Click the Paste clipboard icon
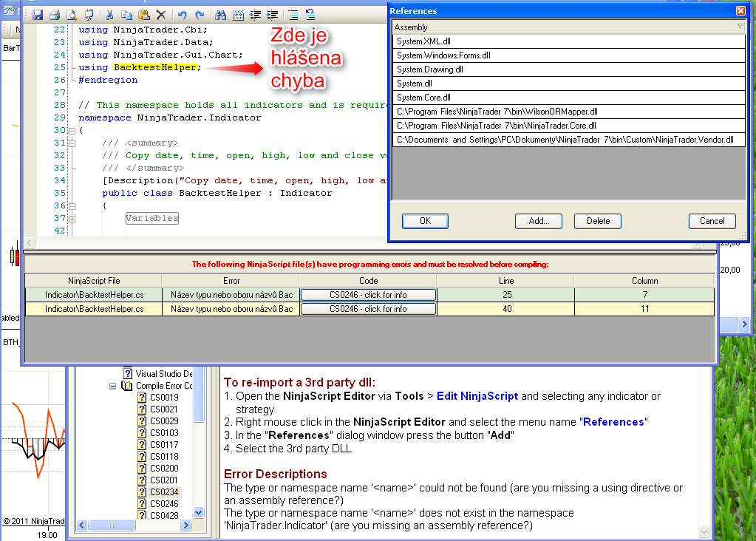This screenshot has height=541, width=756. 144,15
